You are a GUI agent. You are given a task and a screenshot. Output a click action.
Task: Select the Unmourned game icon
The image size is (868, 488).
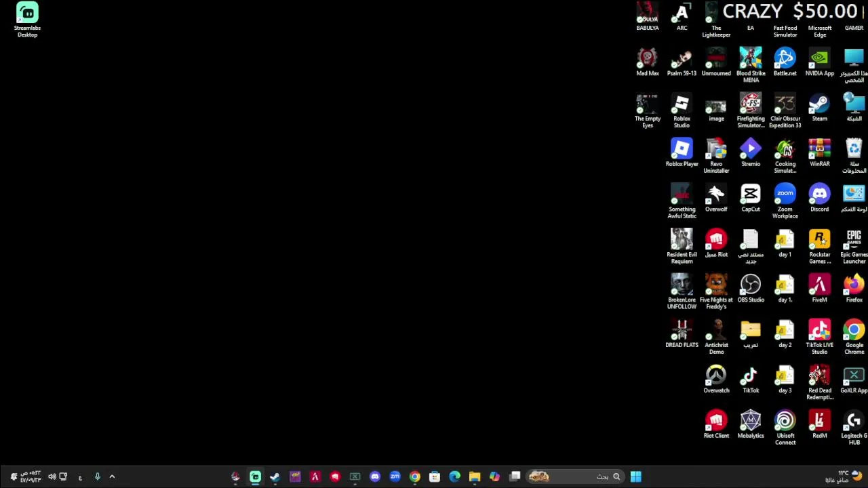pos(716,62)
